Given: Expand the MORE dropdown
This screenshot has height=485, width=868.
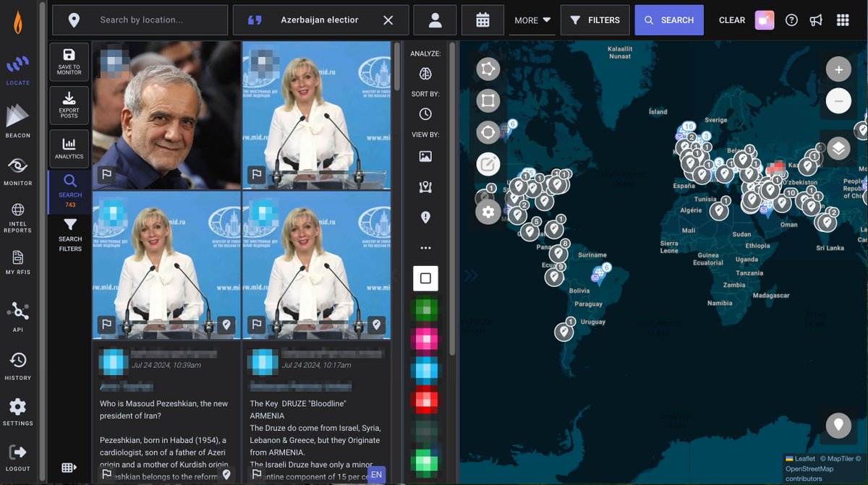Looking at the screenshot, I should point(532,20).
